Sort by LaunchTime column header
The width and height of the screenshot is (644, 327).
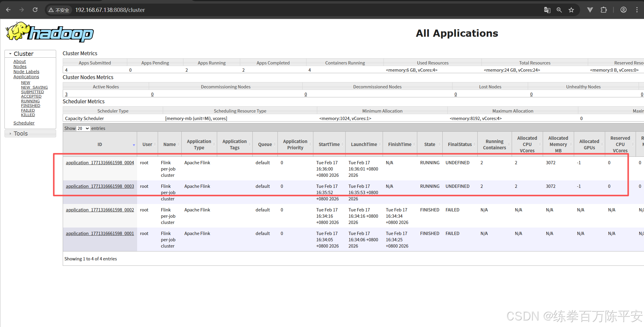[364, 144]
